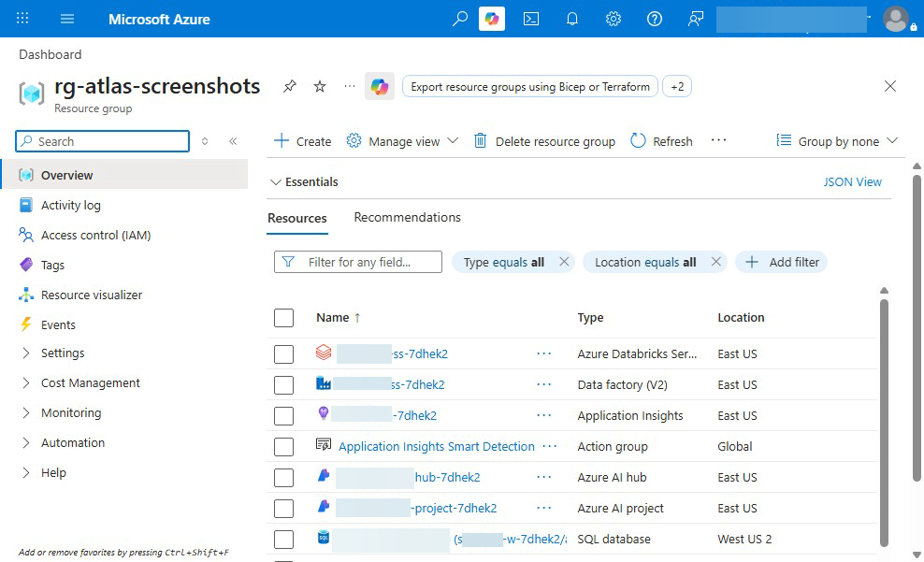Click the Filter for any field box
Screen dimensions: 924x562
[357, 262]
